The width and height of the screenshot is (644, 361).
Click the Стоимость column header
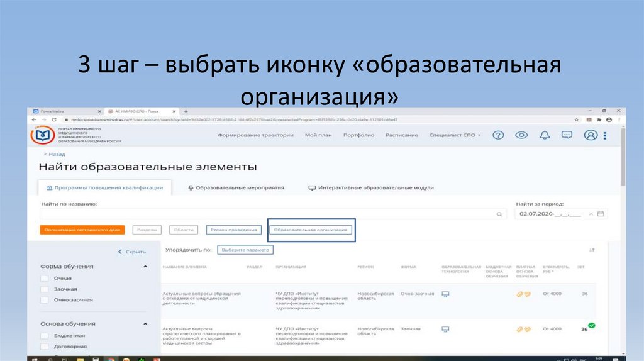pos(556,269)
